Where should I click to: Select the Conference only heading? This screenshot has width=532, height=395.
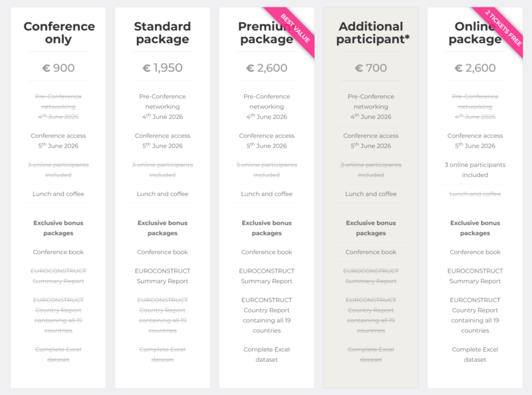pyautogui.click(x=59, y=33)
